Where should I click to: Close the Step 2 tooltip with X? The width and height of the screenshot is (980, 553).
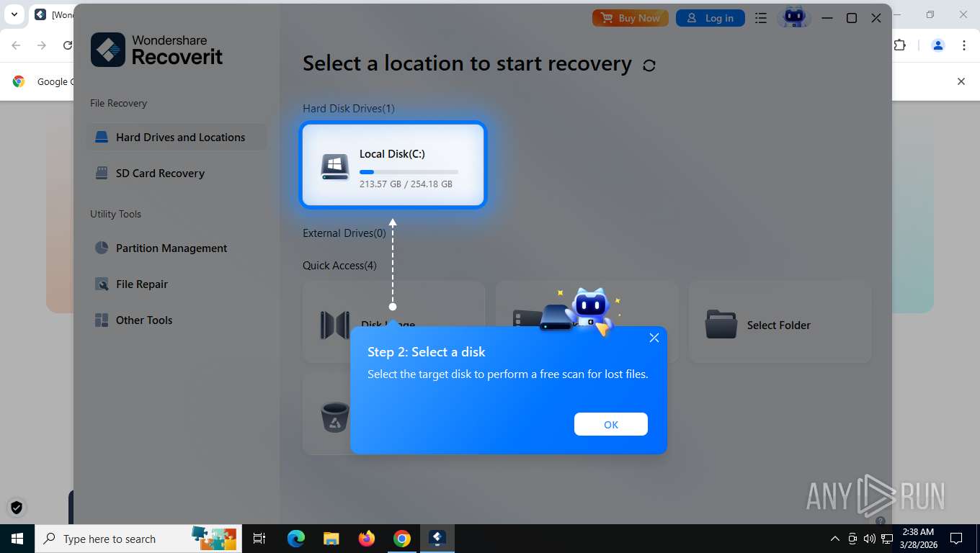click(x=654, y=338)
